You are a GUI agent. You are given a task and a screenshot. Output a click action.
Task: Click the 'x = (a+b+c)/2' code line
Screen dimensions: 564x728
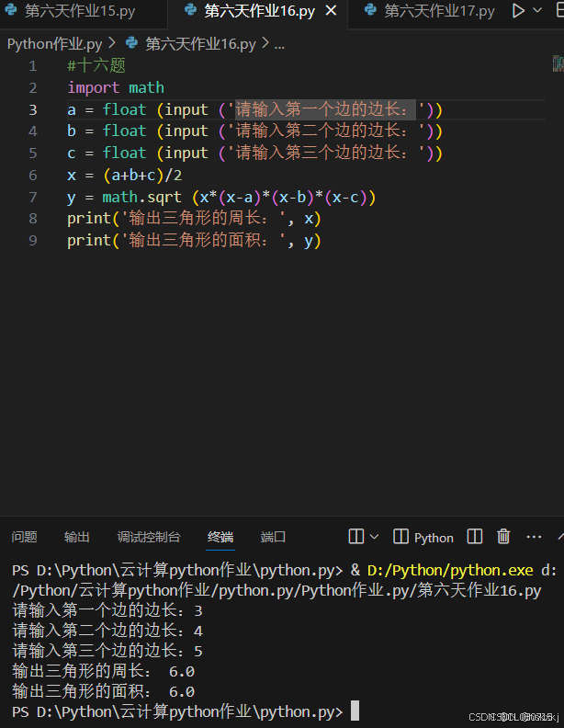coord(124,176)
